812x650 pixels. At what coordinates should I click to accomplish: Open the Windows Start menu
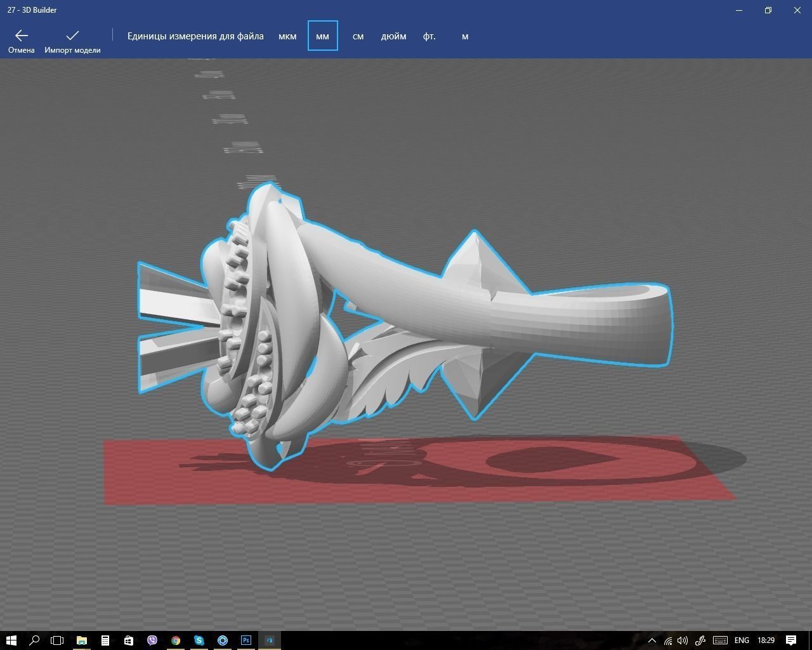tap(11, 640)
